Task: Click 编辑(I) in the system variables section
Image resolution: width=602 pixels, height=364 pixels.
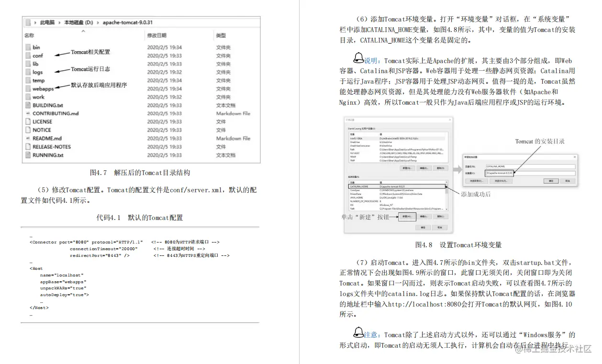Action: tap(424, 216)
